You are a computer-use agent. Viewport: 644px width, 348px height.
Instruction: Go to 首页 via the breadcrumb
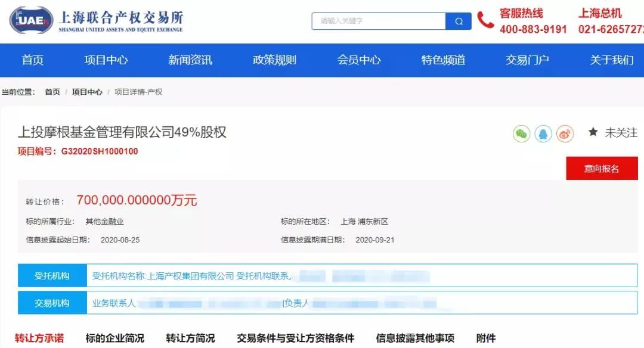click(52, 92)
